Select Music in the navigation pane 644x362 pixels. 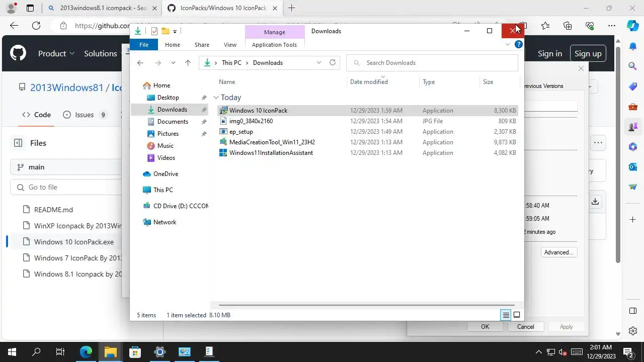tap(166, 146)
